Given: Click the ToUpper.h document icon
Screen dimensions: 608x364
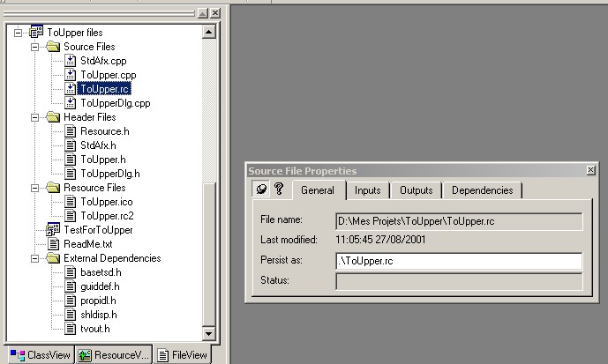Looking at the screenshot, I should point(71,160).
